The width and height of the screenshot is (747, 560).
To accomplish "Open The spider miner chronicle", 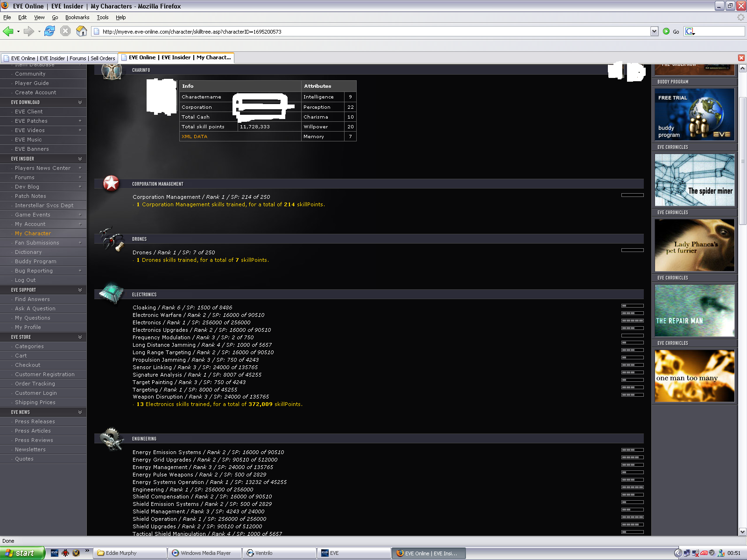I will [695, 180].
